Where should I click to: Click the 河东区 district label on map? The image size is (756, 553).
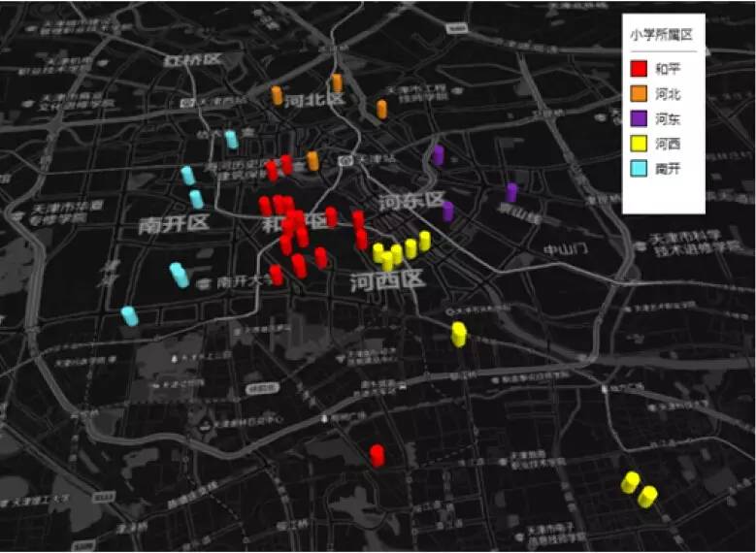(x=411, y=201)
